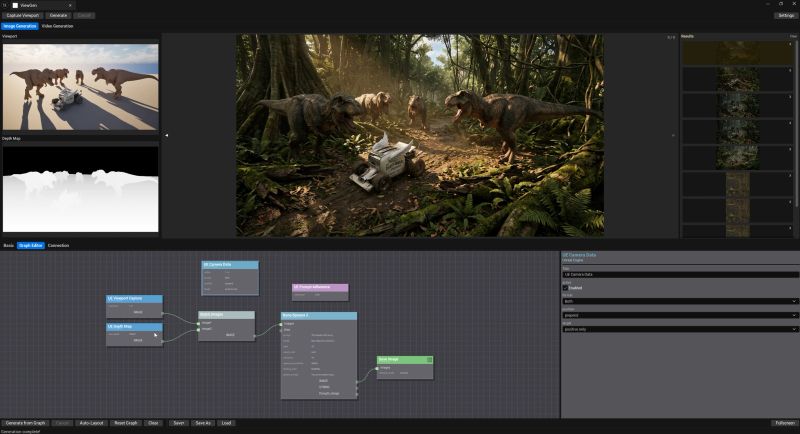Viewport: 800px width, 434px height.
Task: Click the Save As button
Action: 203,423
